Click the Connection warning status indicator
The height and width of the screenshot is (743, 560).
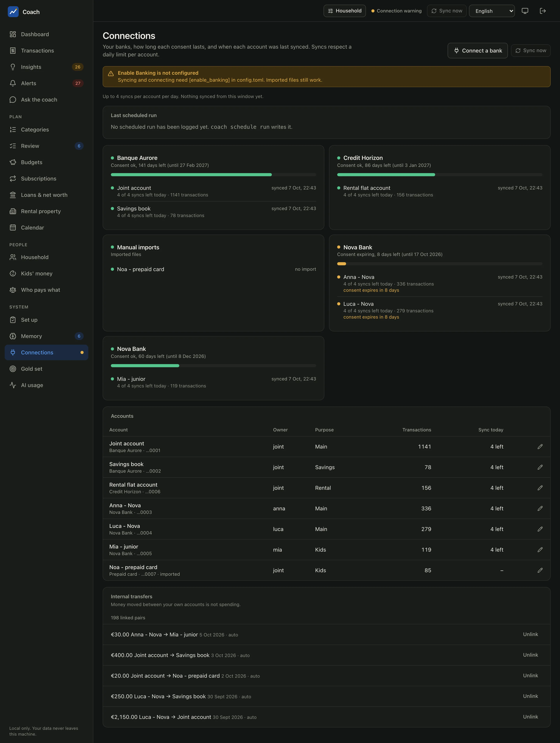pyautogui.click(x=396, y=11)
